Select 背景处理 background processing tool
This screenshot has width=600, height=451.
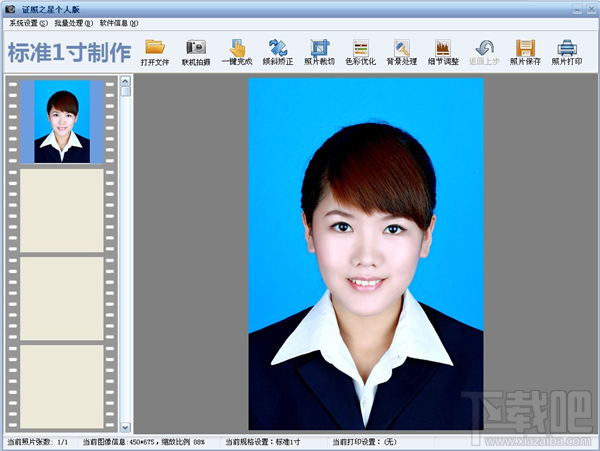tap(402, 52)
